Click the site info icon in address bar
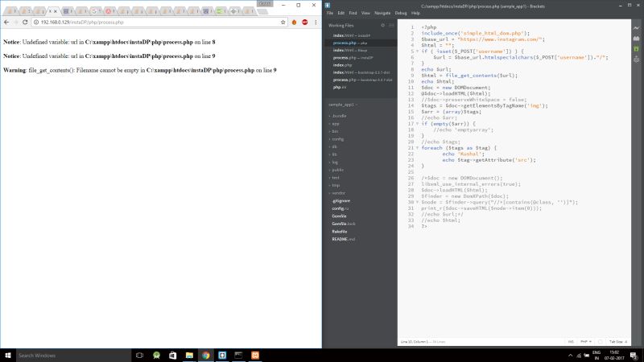Image resolution: width=644 pixels, height=362 pixels. pos(36,23)
